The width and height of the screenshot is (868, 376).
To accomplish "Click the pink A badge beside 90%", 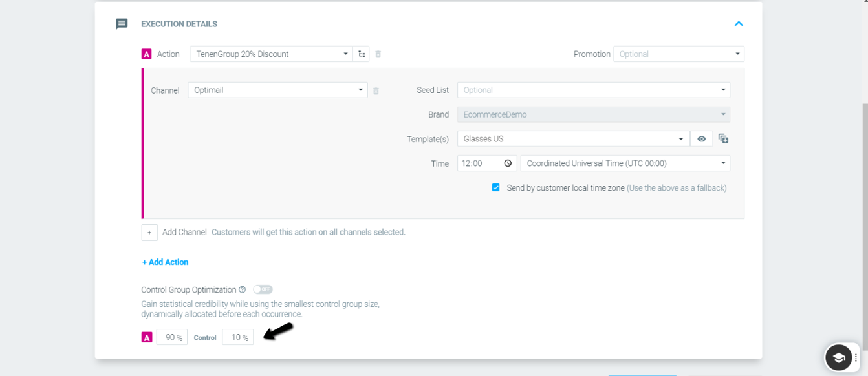I will tap(147, 337).
